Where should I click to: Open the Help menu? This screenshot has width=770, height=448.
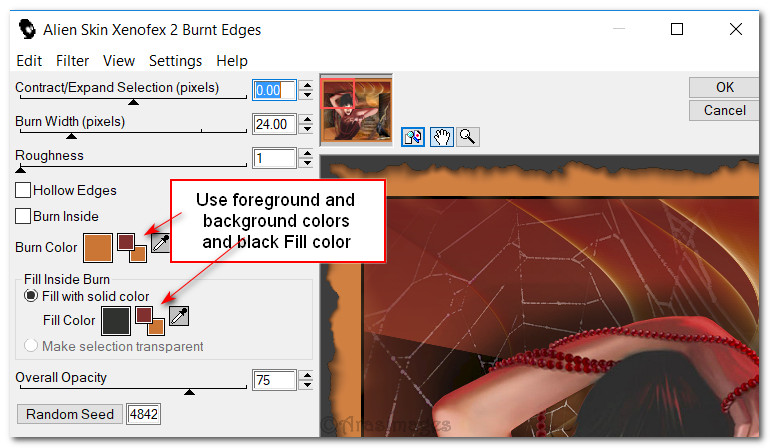(232, 61)
